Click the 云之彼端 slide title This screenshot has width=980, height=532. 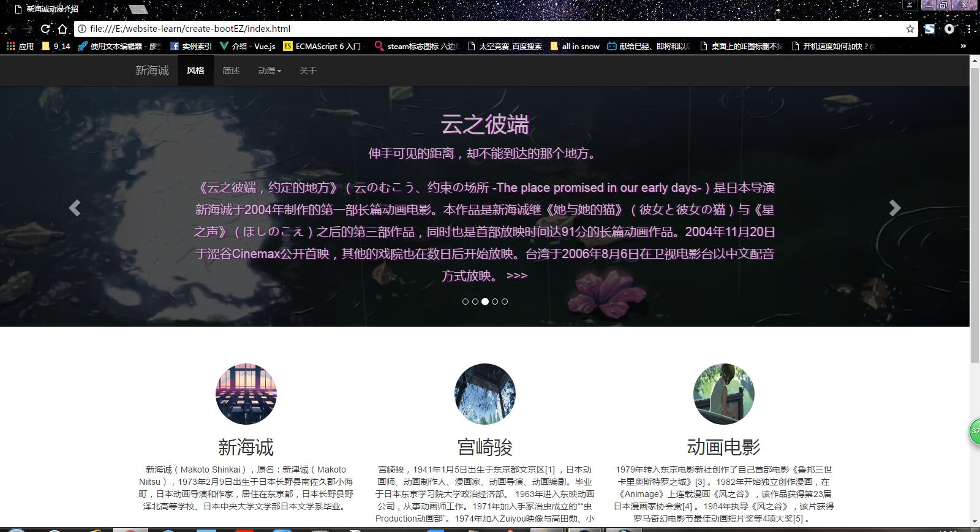pyautogui.click(x=485, y=125)
